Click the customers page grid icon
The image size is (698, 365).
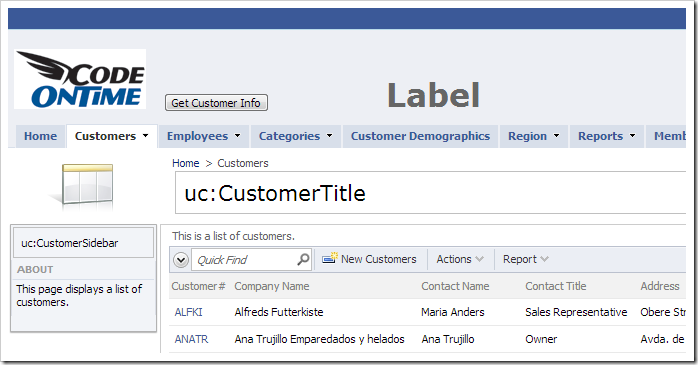83,187
